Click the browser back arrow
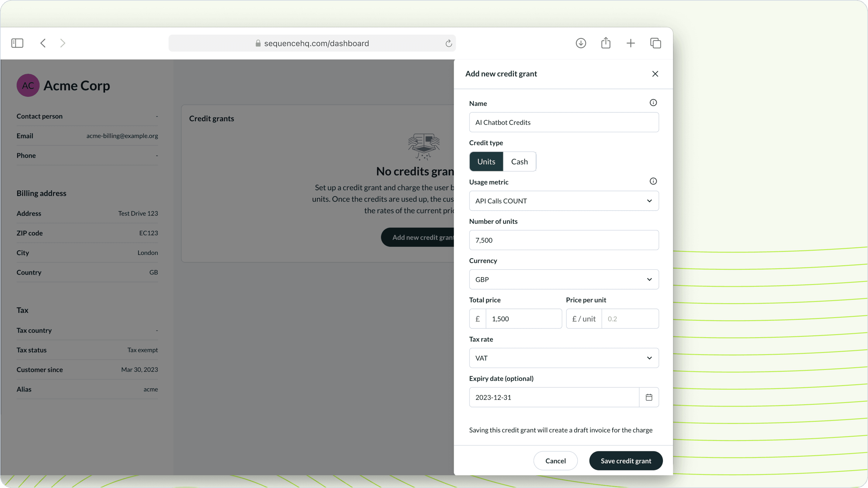Screen dimensions: 868x488 pos(43,43)
